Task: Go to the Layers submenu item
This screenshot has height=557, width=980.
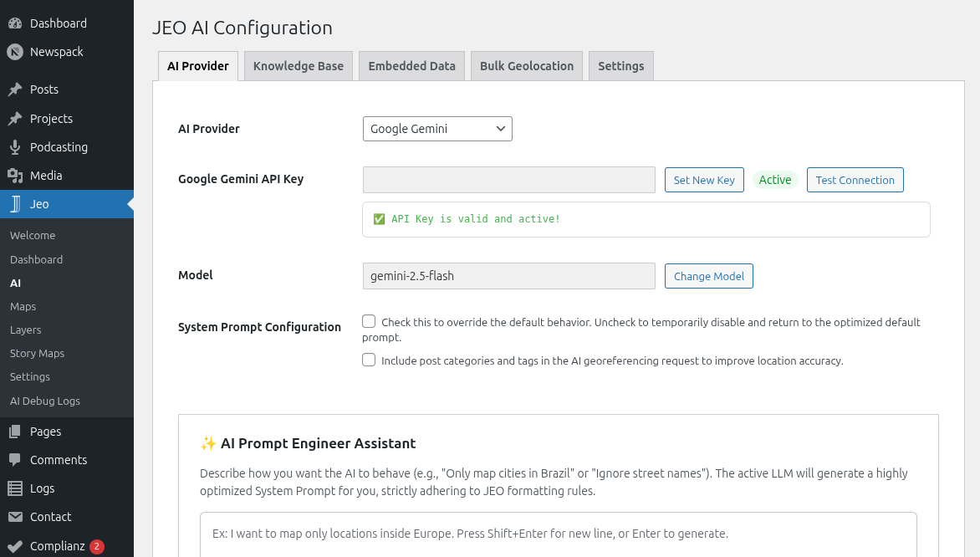Action: click(26, 330)
